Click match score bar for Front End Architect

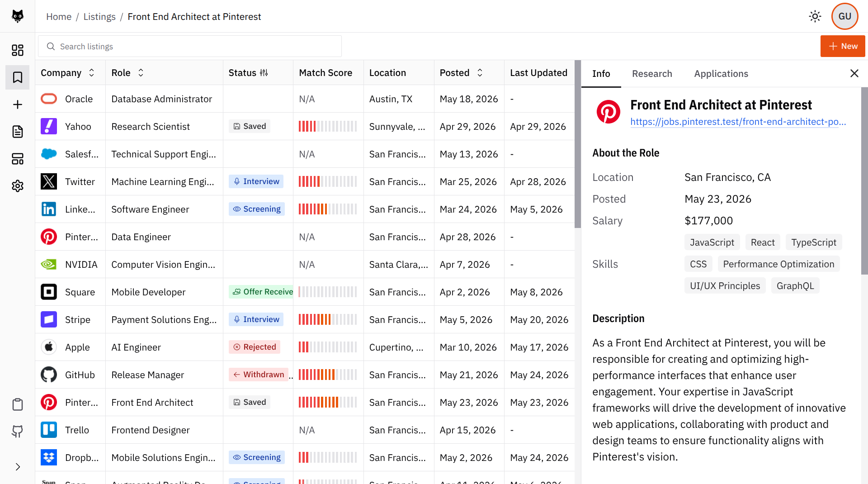[328, 402]
